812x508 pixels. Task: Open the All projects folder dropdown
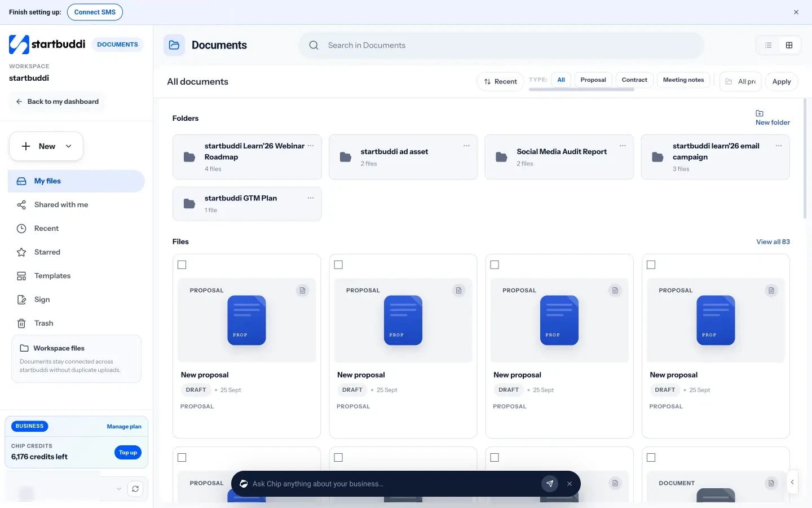tap(740, 82)
